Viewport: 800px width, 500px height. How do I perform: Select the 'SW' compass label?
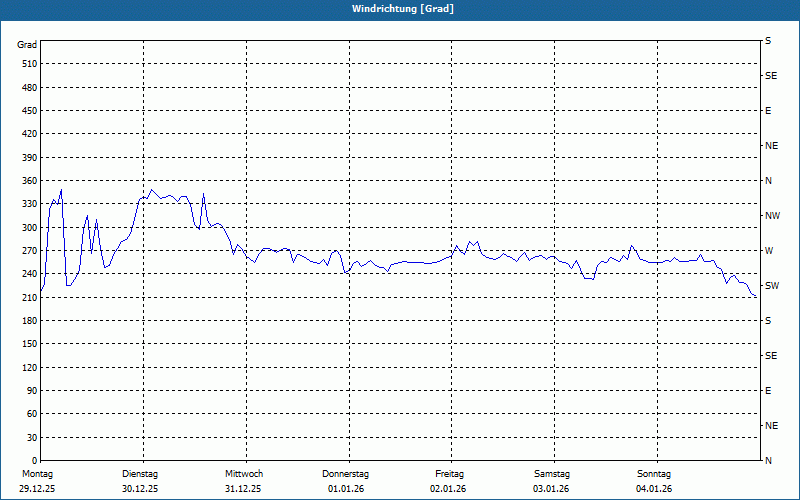(x=772, y=286)
